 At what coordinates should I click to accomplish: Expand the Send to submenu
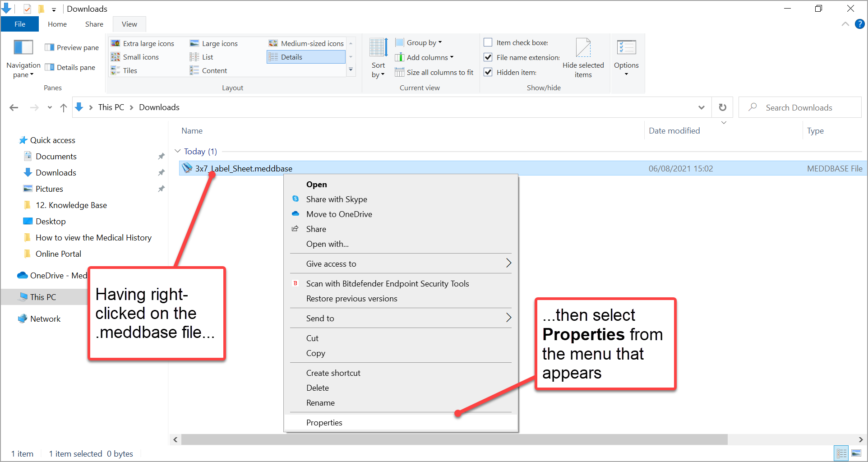click(x=401, y=318)
